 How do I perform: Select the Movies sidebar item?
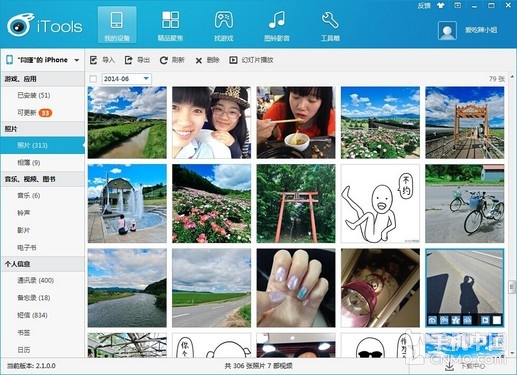click(43, 230)
